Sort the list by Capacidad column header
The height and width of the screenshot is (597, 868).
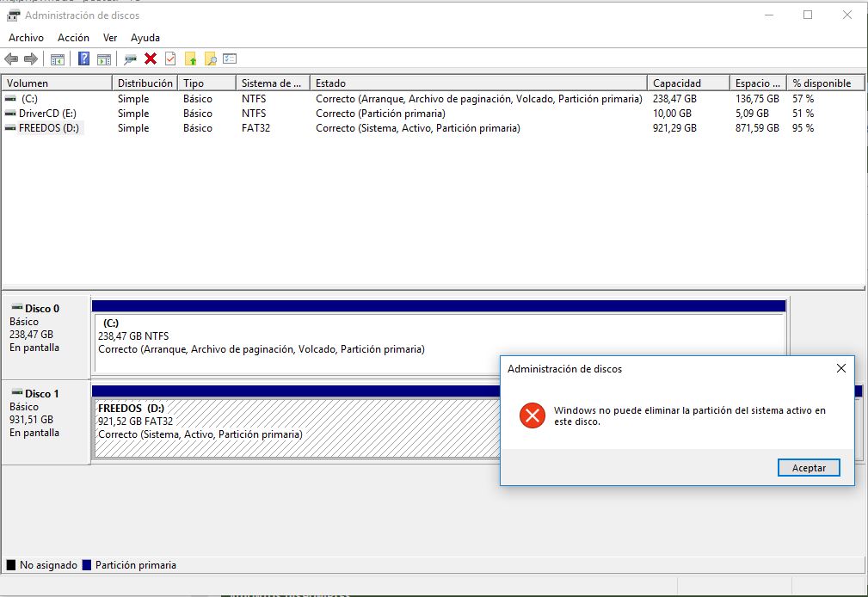(677, 83)
